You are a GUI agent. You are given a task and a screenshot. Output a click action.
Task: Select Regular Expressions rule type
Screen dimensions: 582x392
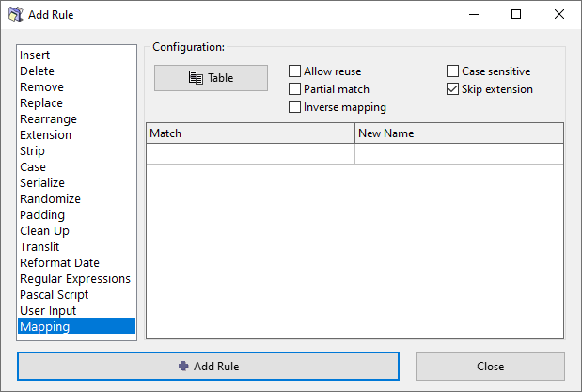click(75, 279)
